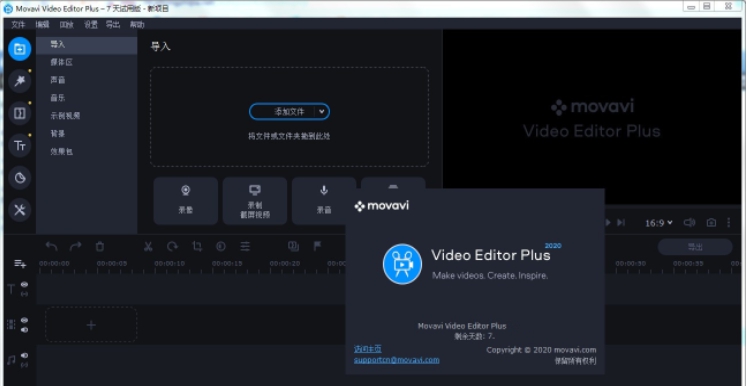This screenshot has width=747, height=386.
Task: Click the video track filmstrip icon
Action: pyautogui.click(x=11, y=325)
